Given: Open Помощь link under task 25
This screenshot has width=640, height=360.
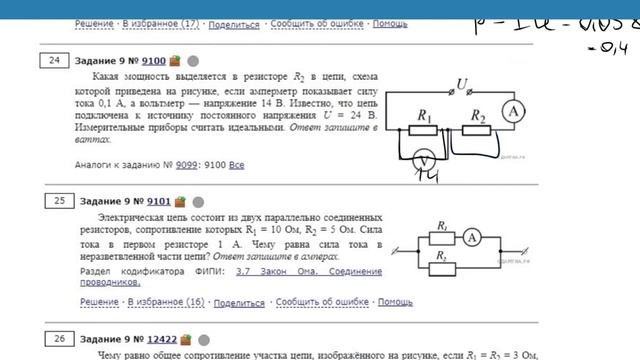Looking at the screenshot, I should coord(395,302).
